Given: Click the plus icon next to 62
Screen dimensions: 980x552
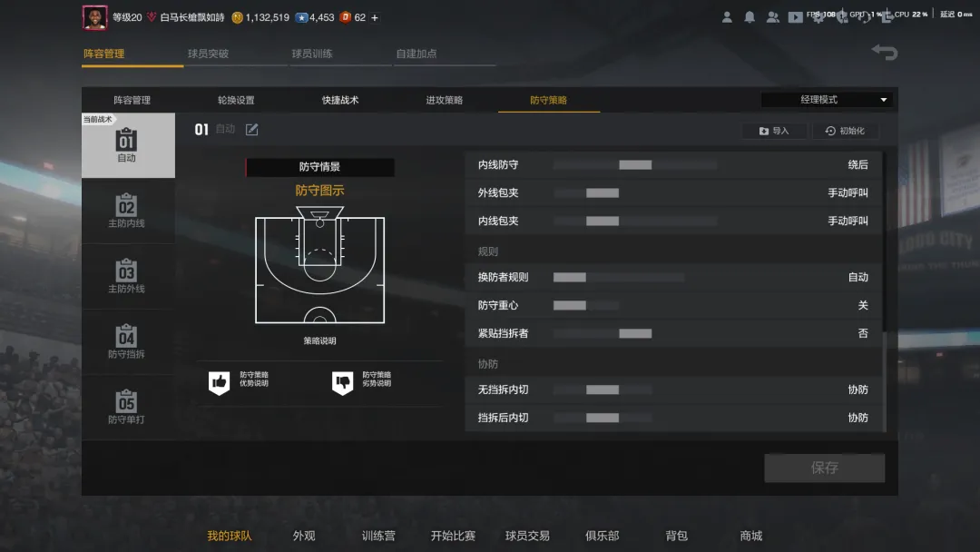Looking at the screenshot, I should pos(375,17).
